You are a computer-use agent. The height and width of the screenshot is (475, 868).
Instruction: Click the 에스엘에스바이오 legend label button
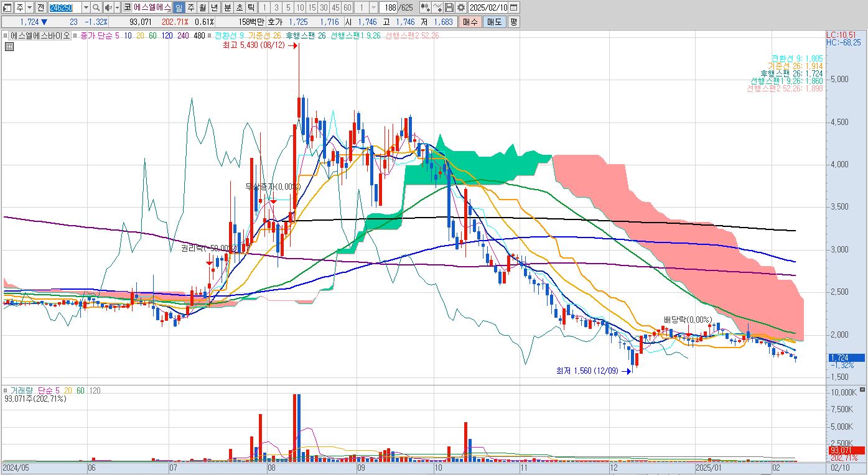pos(40,35)
